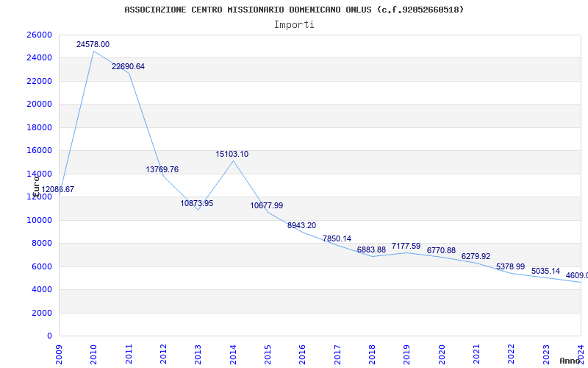Click the 15103.10 data label
The height and width of the screenshot is (368, 588).
click(x=232, y=154)
